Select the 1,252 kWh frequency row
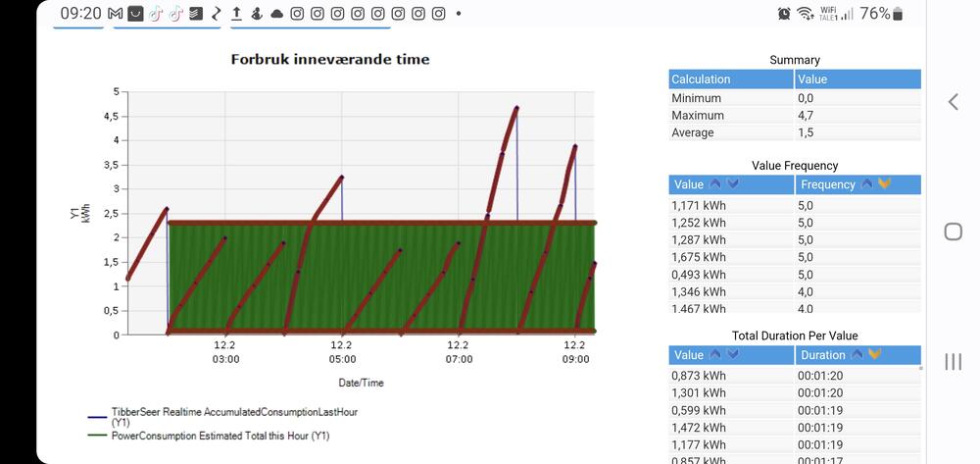The width and height of the screenshot is (980, 464). pyautogui.click(x=795, y=223)
